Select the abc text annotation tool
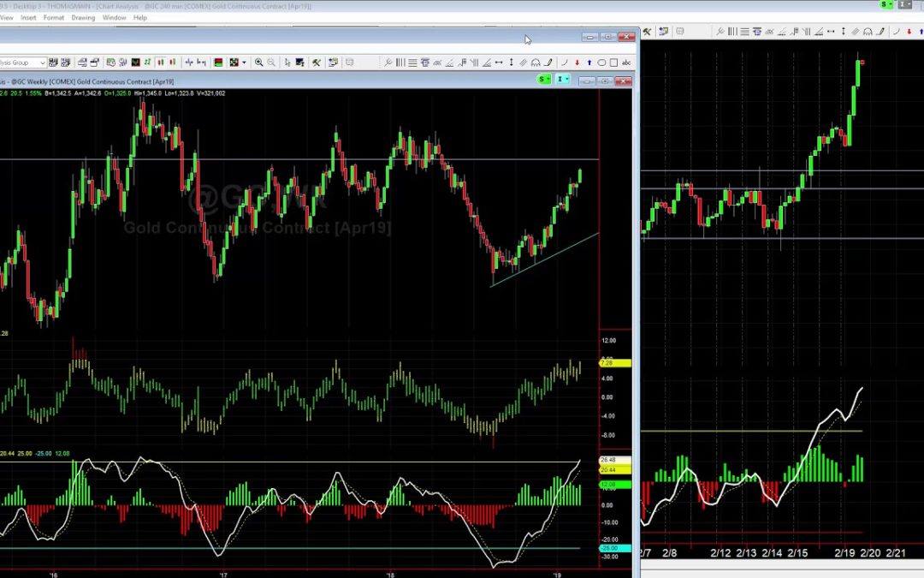Screen dimensions: 924x578 (x=627, y=63)
